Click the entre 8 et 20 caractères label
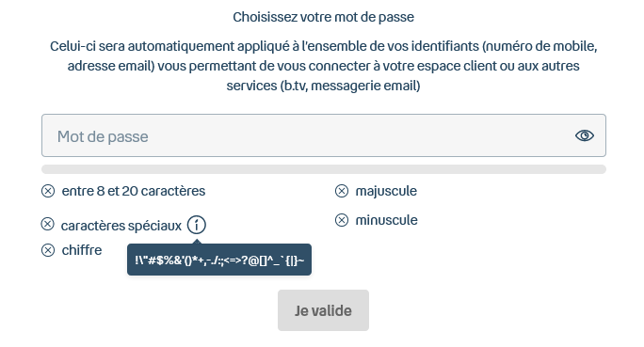Image resolution: width=644 pixels, height=347 pixels. [134, 191]
